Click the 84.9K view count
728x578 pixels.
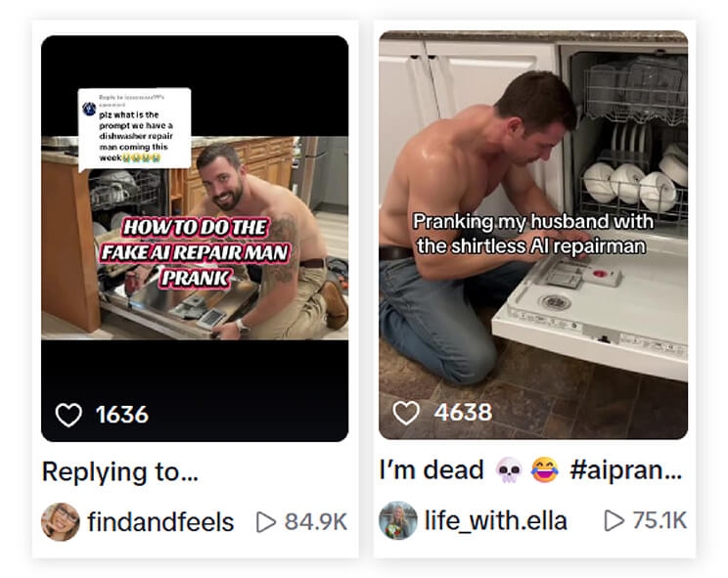[x=316, y=522]
